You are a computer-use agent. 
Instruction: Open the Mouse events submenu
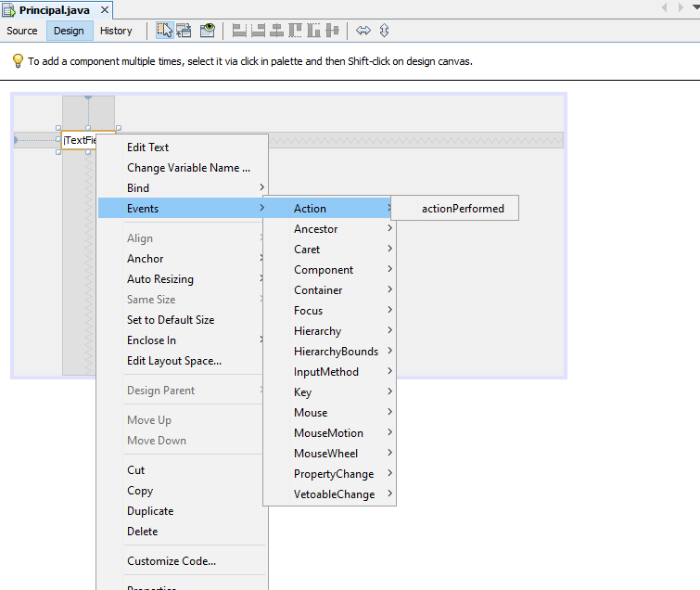pyautogui.click(x=329, y=413)
